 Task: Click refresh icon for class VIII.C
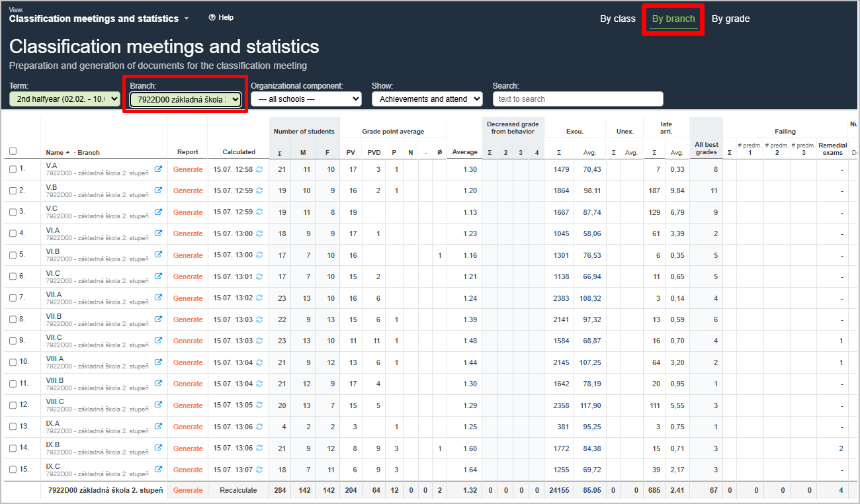click(x=260, y=405)
